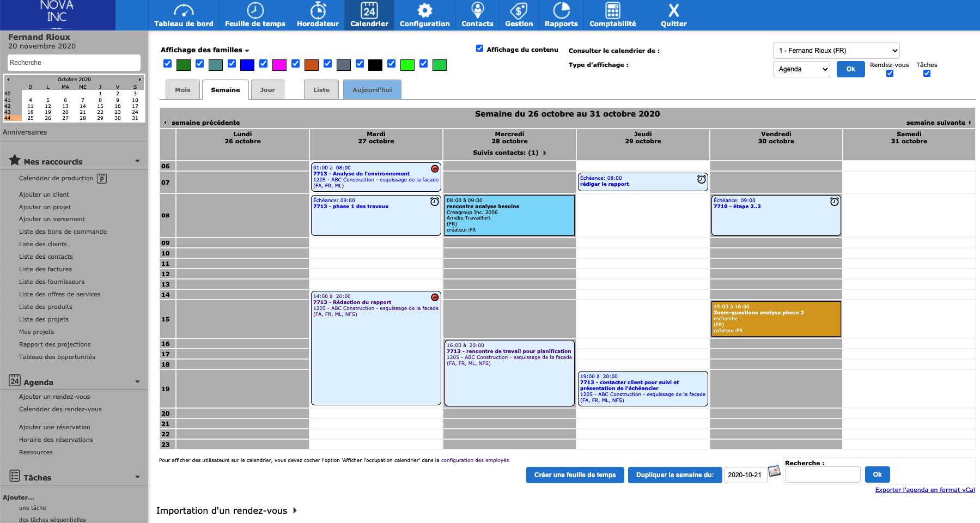980x523 pixels.
Task: Click the Tableau de bord gauge icon
Action: click(184, 11)
